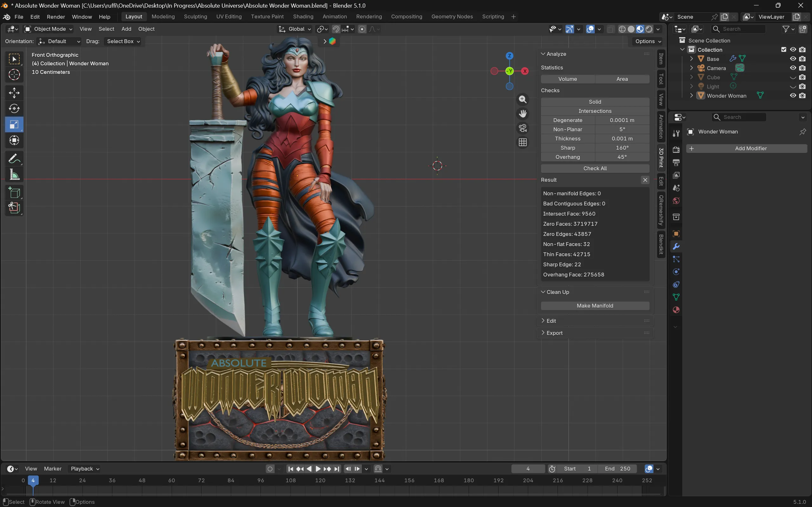The height and width of the screenshot is (507, 812).
Task: Switch to the Shading workspace tab
Action: click(x=303, y=17)
